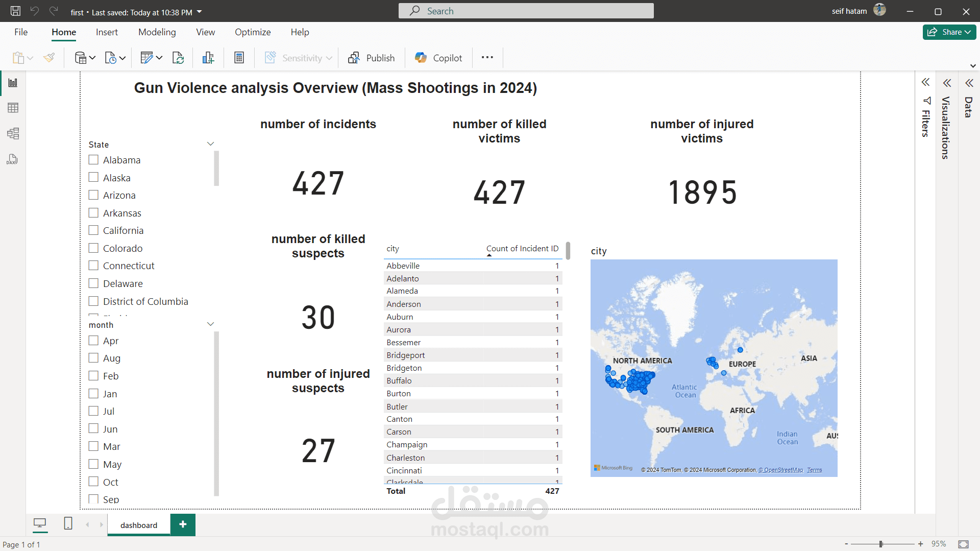Switch to Table view in left sidebar

[13, 108]
